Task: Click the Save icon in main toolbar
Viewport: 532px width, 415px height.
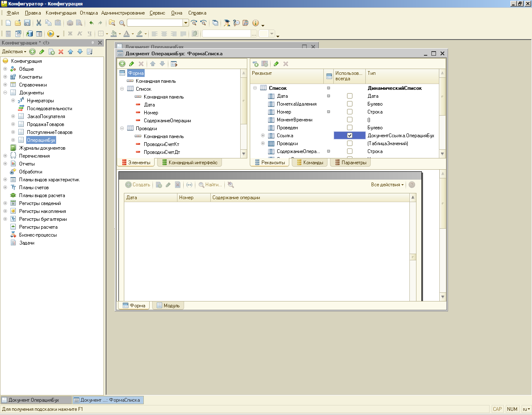Action: coord(27,23)
